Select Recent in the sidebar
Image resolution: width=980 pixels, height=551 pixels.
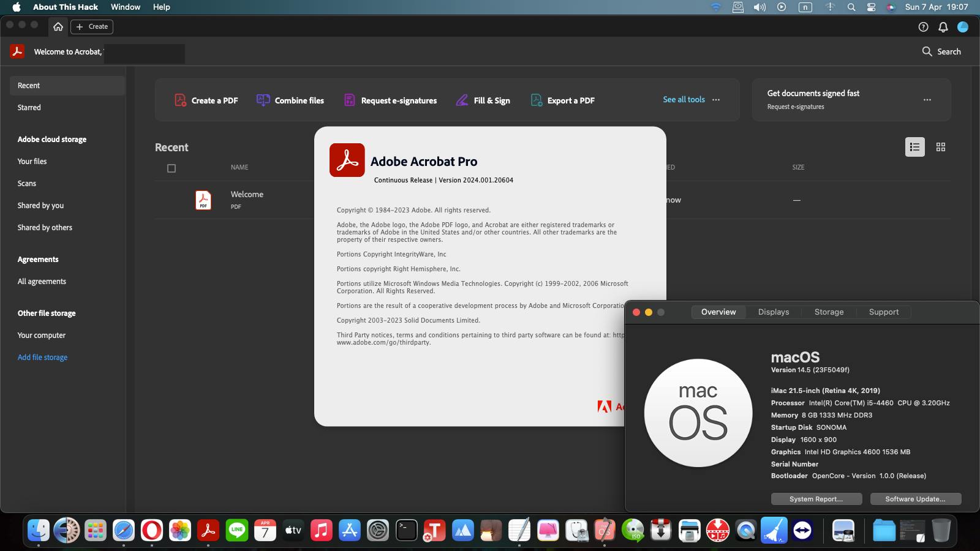click(67, 85)
